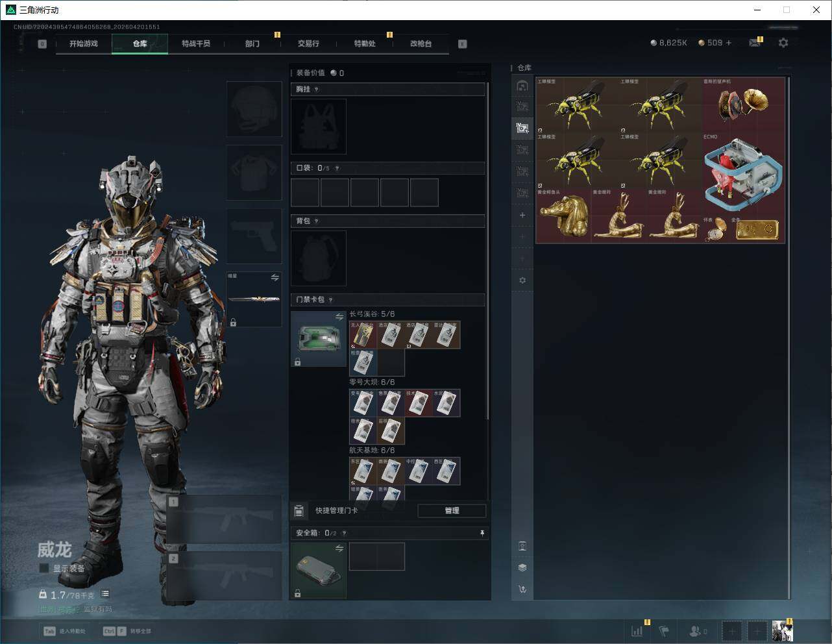Open the statistics bar chart icon
832x644 pixels.
(x=637, y=630)
